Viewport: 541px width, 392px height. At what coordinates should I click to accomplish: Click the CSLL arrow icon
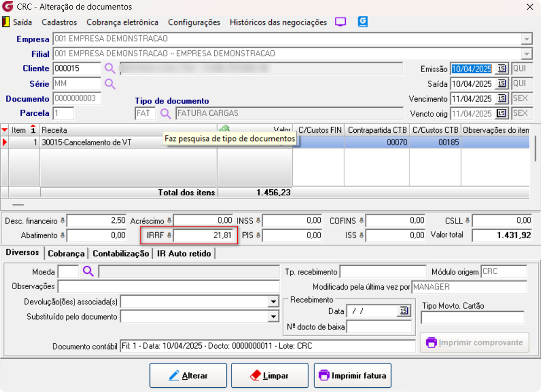tap(468, 221)
